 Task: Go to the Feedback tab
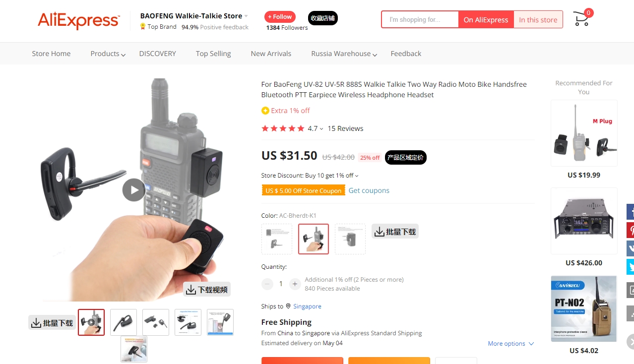pos(406,54)
